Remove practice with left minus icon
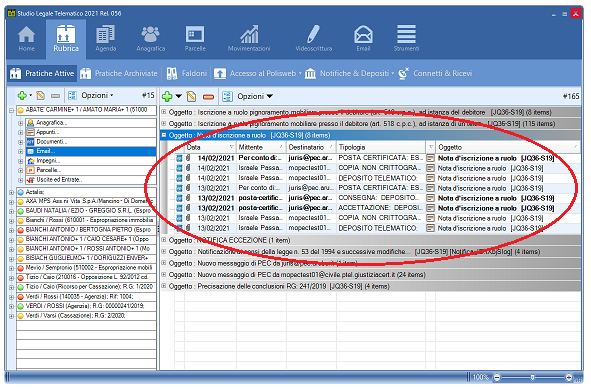 tap(55, 96)
